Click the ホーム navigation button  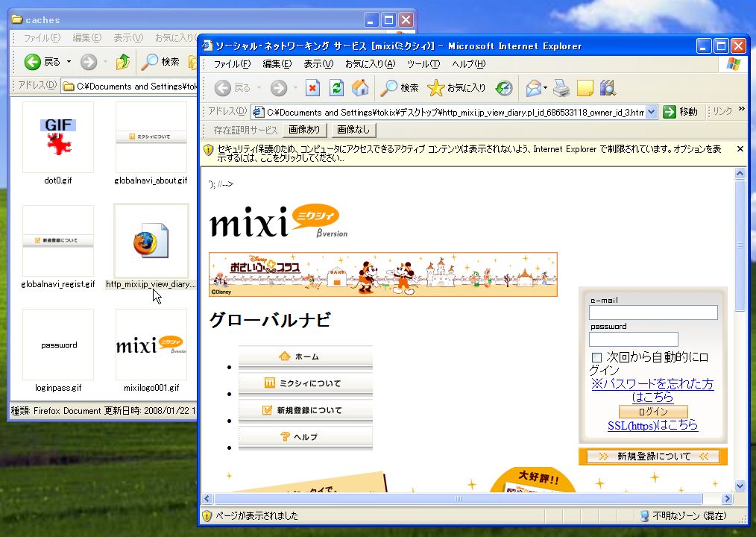(305, 357)
